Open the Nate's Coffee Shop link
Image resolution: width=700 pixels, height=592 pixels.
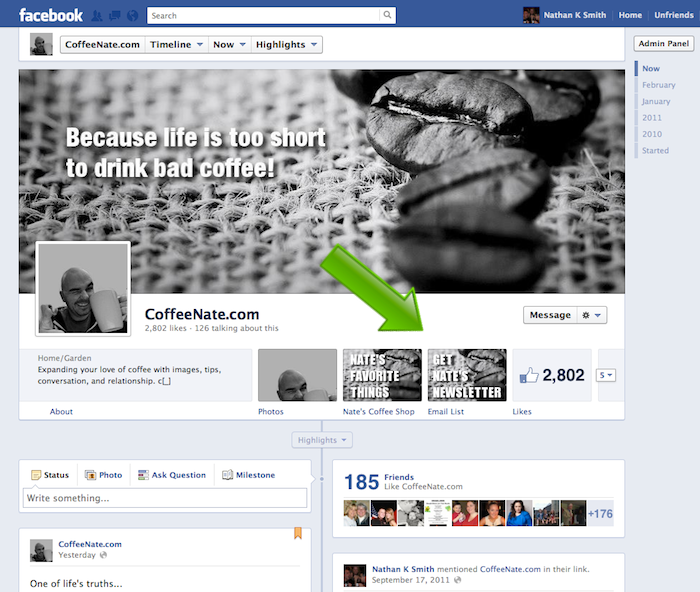coord(379,412)
